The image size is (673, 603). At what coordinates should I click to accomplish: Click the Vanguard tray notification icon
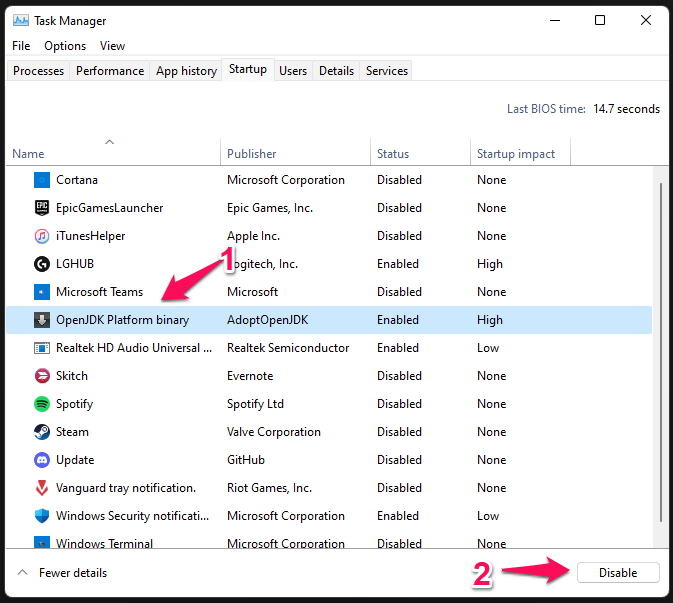coord(42,488)
